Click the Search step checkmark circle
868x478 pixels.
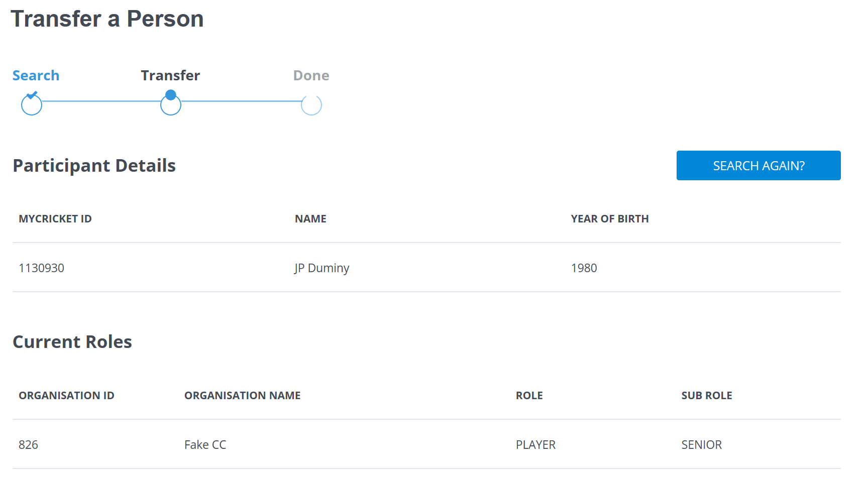[32, 104]
